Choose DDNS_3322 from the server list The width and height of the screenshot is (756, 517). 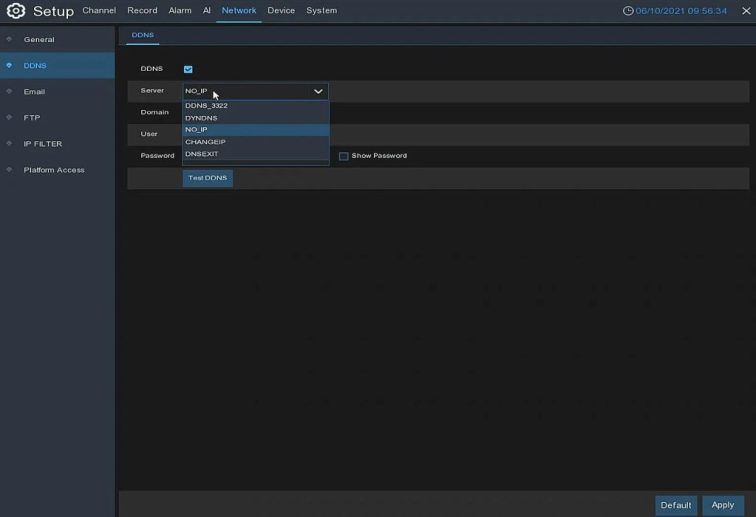coord(256,106)
